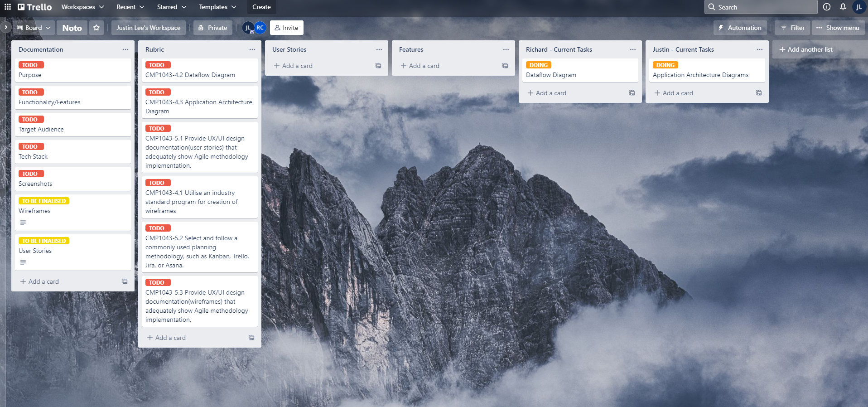Open Application Architecture Diagrams card
The width and height of the screenshot is (868, 407).
(x=707, y=70)
